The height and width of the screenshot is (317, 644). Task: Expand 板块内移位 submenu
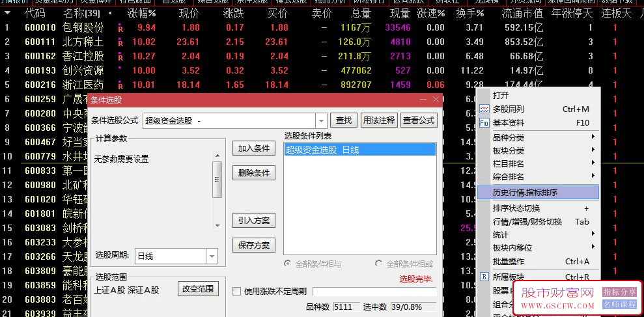click(593, 247)
